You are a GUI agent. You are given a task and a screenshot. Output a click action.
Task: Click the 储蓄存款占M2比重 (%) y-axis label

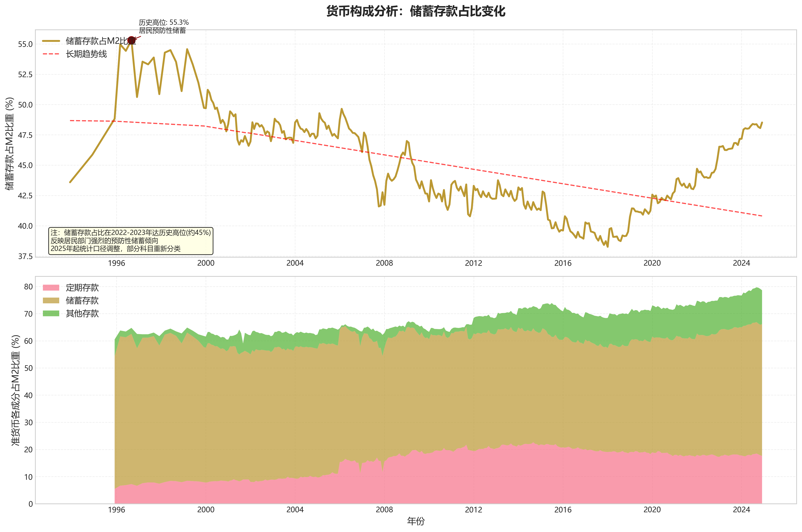tap(10, 144)
